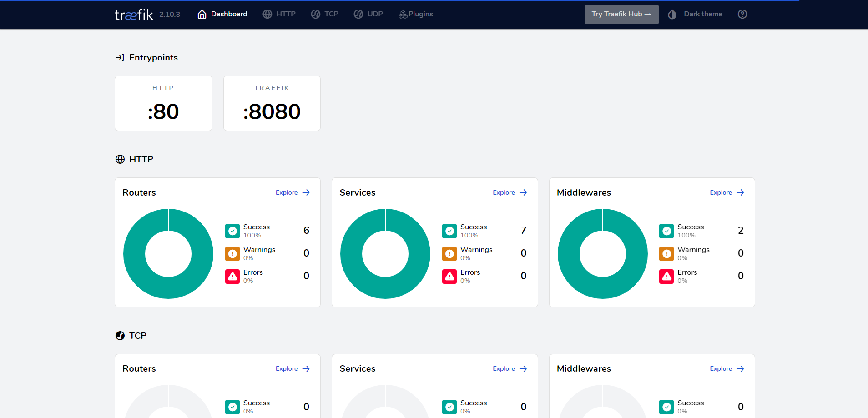Select the TRAEFIK :8080 entrypoint card
Image resolution: width=868 pixels, height=418 pixels.
pyautogui.click(x=272, y=103)
